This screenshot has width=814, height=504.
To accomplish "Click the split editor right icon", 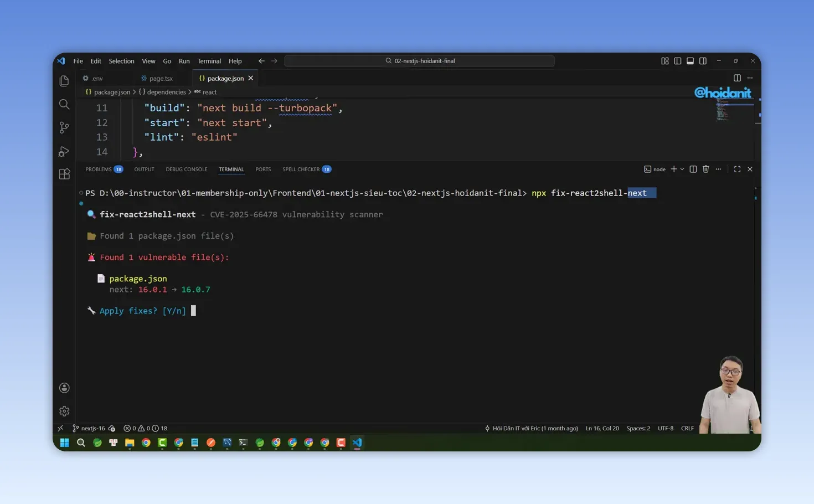I will (x=737, y=78).
